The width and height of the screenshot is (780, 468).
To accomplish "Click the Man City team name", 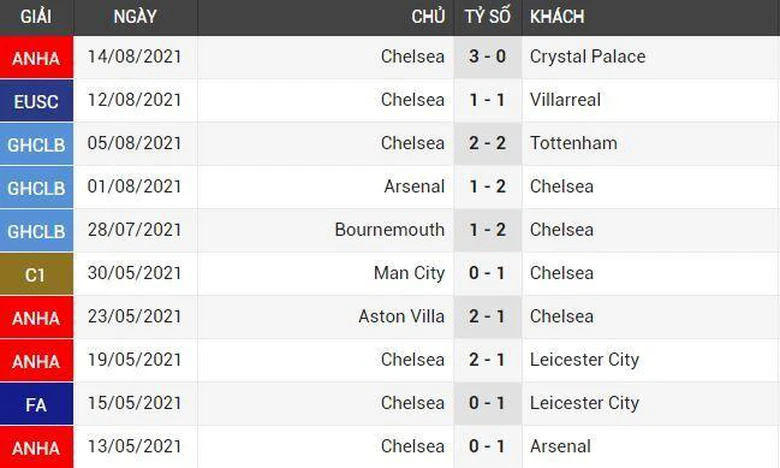I will pos(409,273).
